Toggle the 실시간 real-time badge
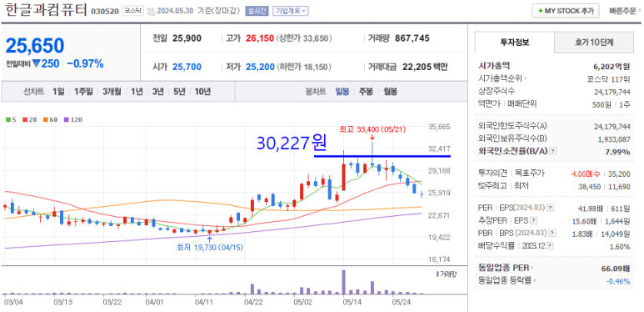The image size is (644, 312). [257, 11]
